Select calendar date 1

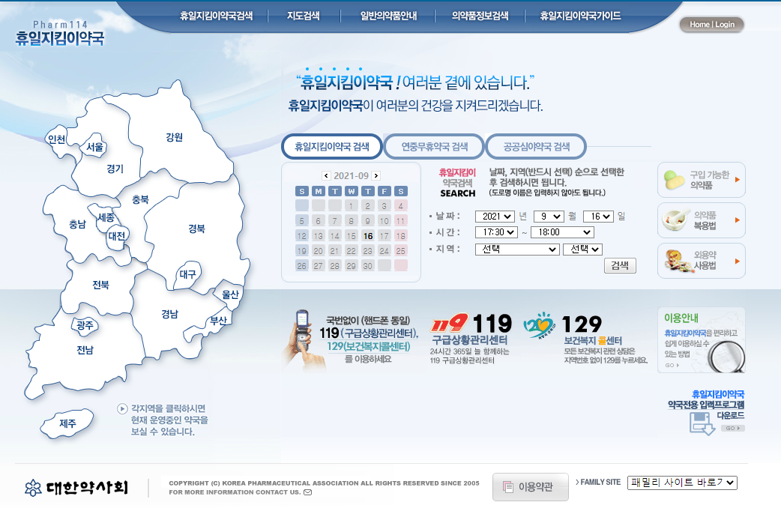pos(352,206)
